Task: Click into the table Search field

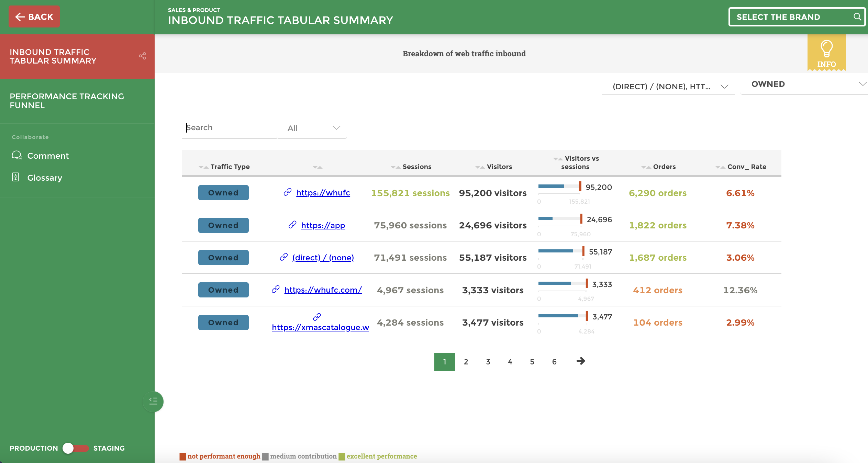Action: point(229,128)
